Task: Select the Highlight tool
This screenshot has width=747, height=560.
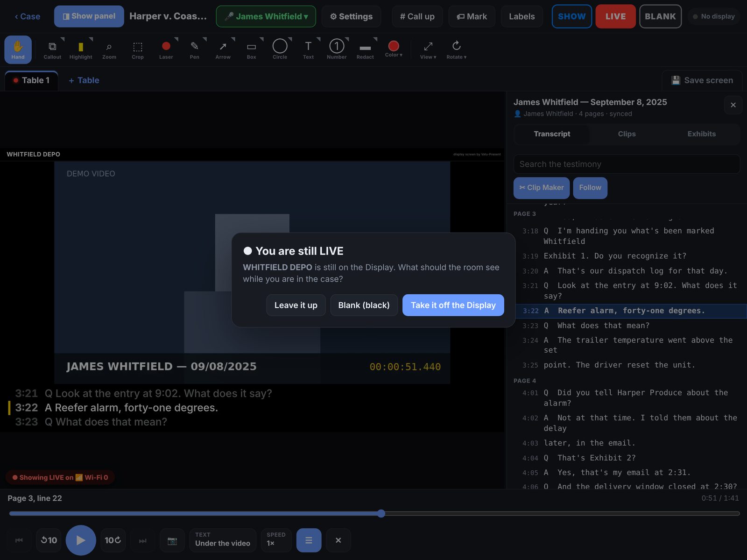Action: click(81, 50)
